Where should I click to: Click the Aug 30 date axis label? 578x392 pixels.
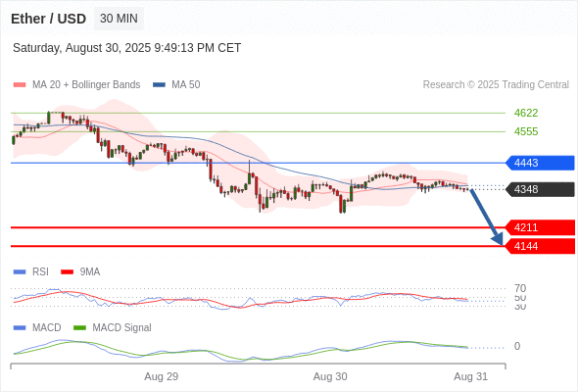pyautogui.click(x=330, y=376)
